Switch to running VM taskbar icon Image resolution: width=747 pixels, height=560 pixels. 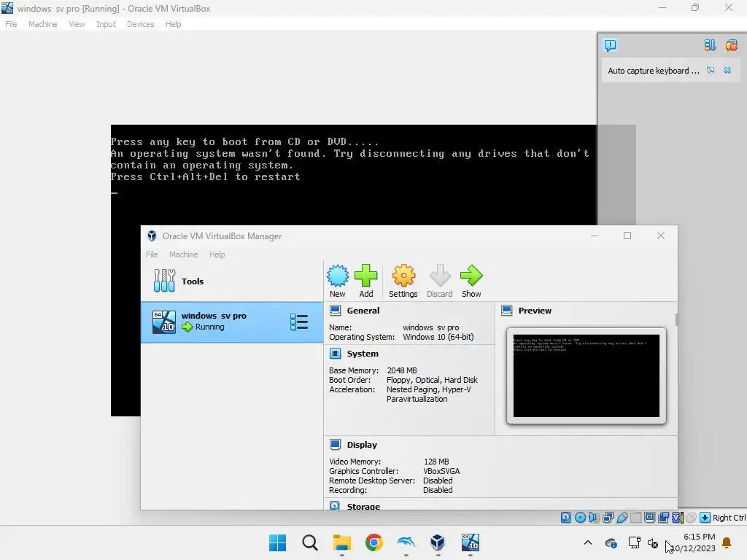471,542
